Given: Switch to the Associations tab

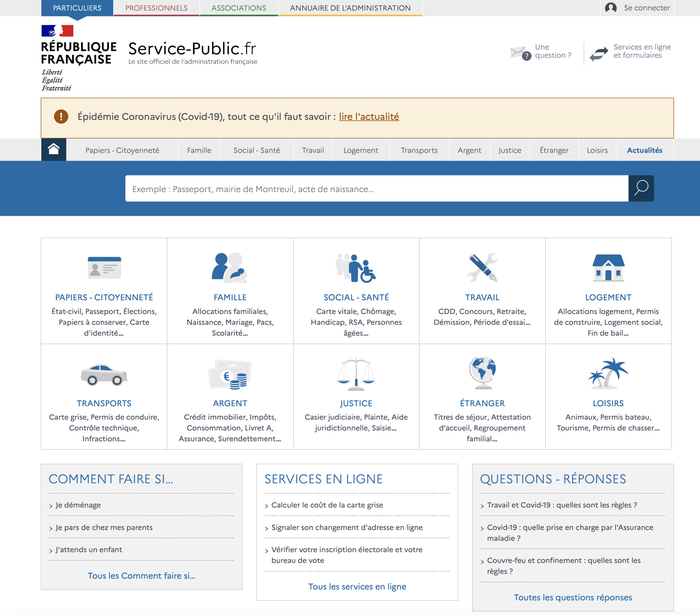Looking at the screenshot, I should point(238,8).
